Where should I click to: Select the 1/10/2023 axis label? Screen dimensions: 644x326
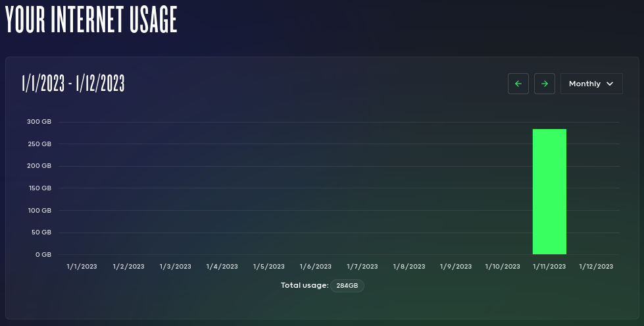click(503, 267)
